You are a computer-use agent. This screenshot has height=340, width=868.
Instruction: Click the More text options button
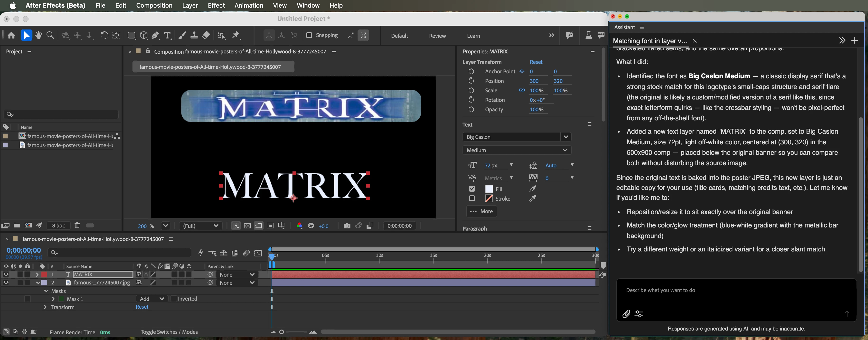[x=481, y=211]
